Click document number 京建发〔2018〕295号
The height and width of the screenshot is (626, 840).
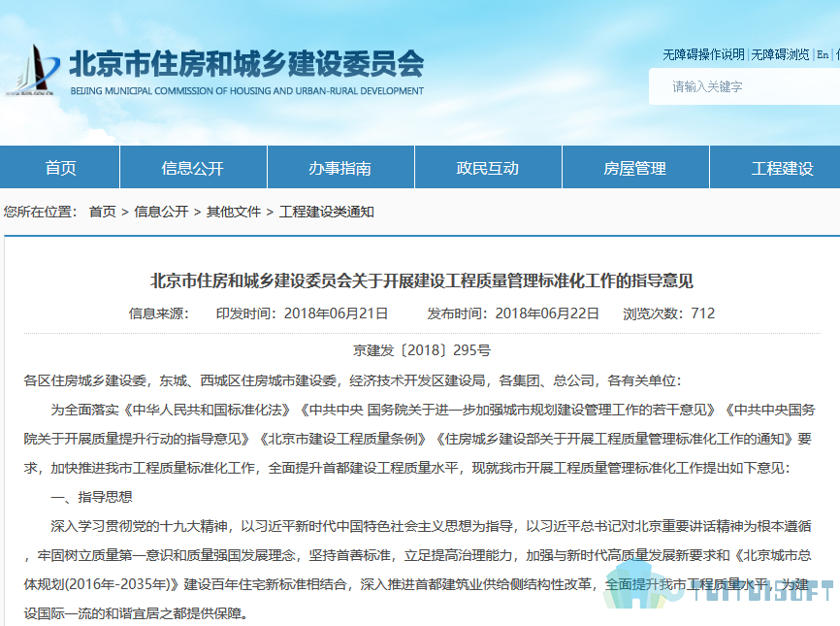coord(422,350)
